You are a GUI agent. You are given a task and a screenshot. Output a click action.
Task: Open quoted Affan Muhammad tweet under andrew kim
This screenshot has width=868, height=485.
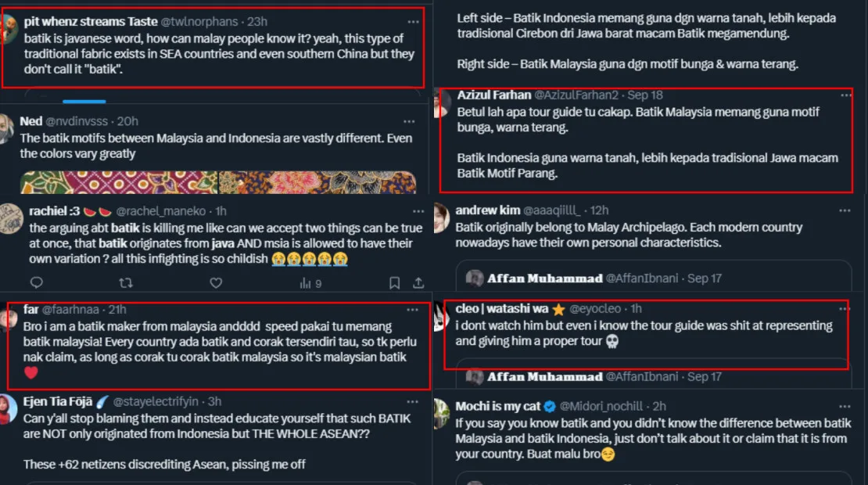click(653, 275)
